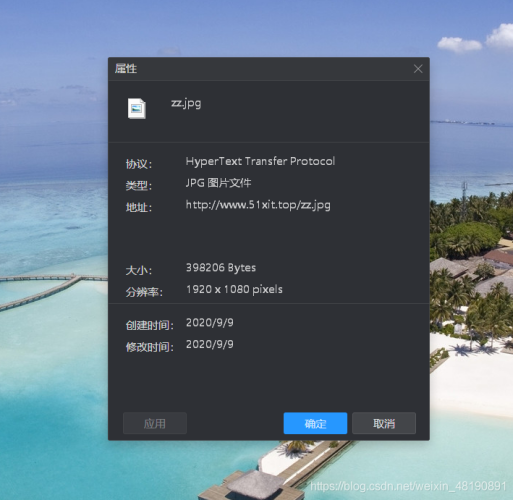
Task: Click the 创建时间 date value 2020/9/9
Action: point(210,323)
